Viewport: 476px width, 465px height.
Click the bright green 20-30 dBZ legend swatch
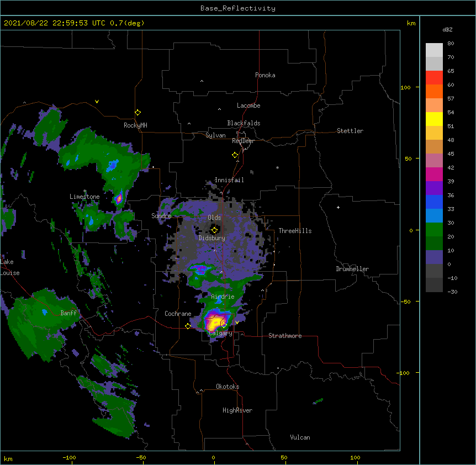pyautogui.click(x=434, y=230)
